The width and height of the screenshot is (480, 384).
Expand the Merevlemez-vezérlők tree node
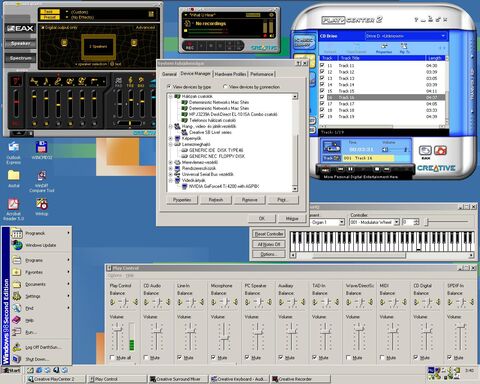(x=171, y=162)
